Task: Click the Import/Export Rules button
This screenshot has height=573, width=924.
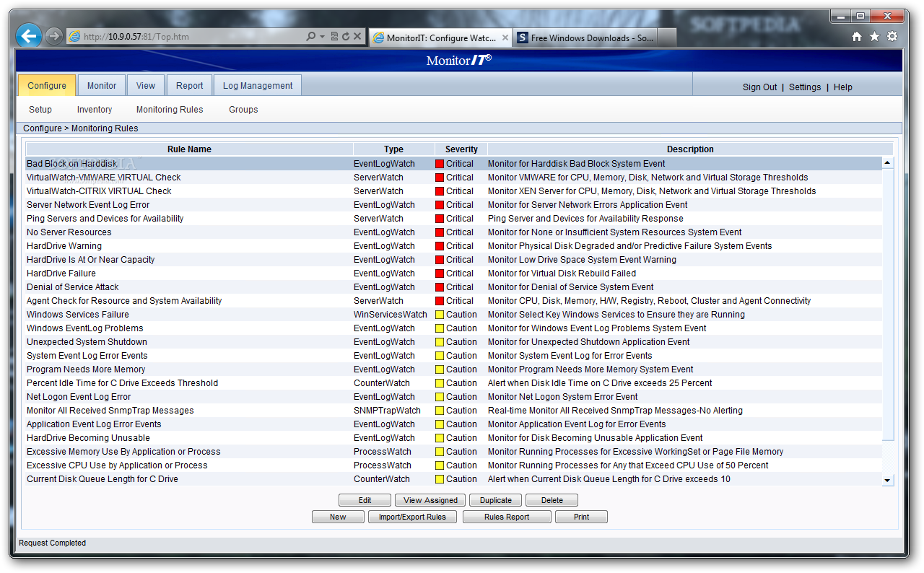Action: tap(412, 517)
